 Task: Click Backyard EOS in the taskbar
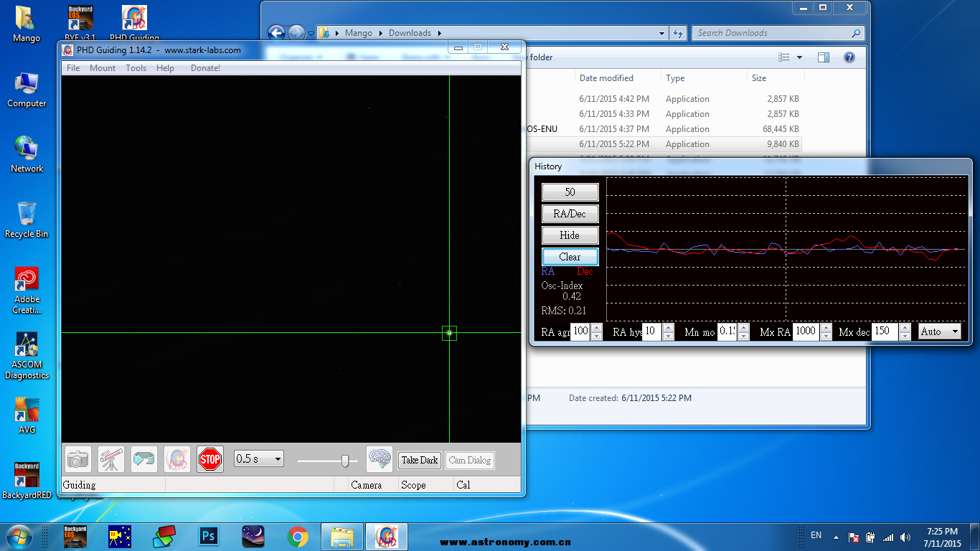tap(75, 537)
